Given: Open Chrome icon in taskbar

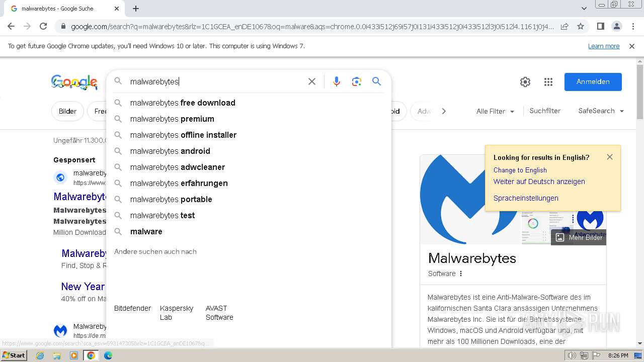Looking at the screenshot, I should pos(91,355).
